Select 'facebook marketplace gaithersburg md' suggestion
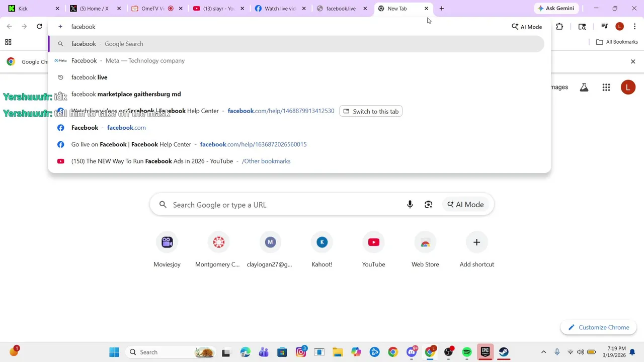 click(x=296, y=94)
